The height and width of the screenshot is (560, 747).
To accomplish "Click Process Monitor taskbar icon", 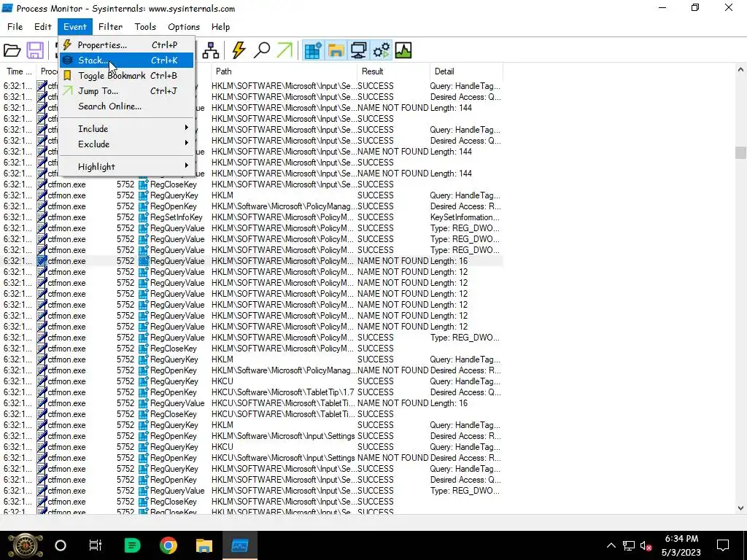I will click(x=239, y=545).
